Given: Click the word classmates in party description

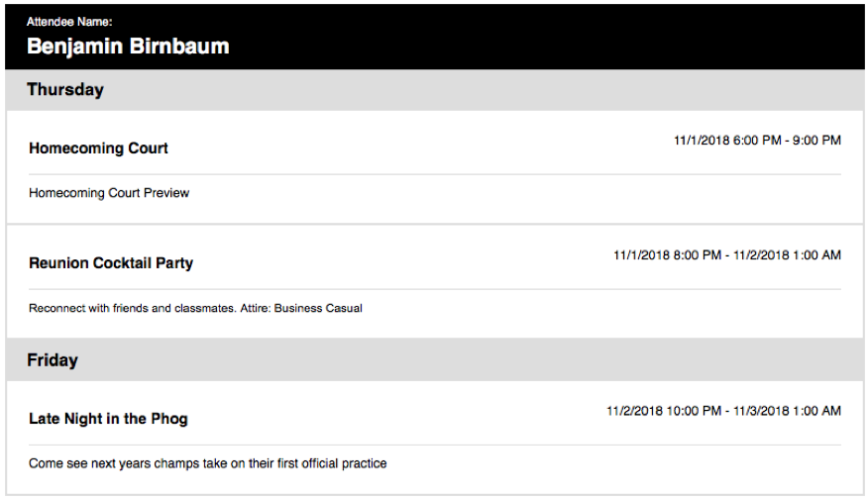Looking at the screenshot, I should coord(205,308).
